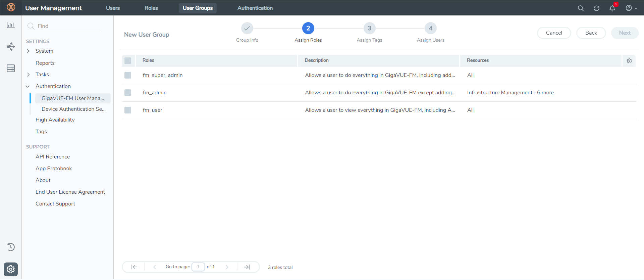
Task: Open the search magnifier in top bar
Action: (581, 8)
